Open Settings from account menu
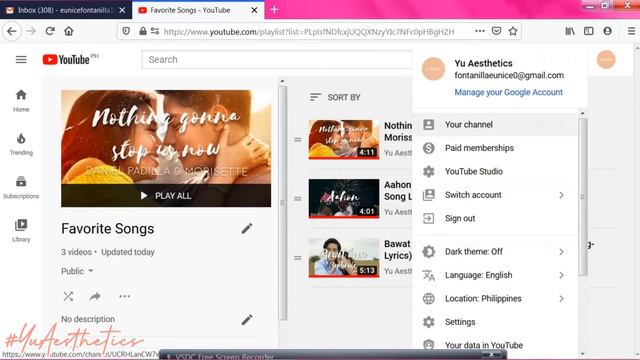640x360 pixels. click(495, 322)
